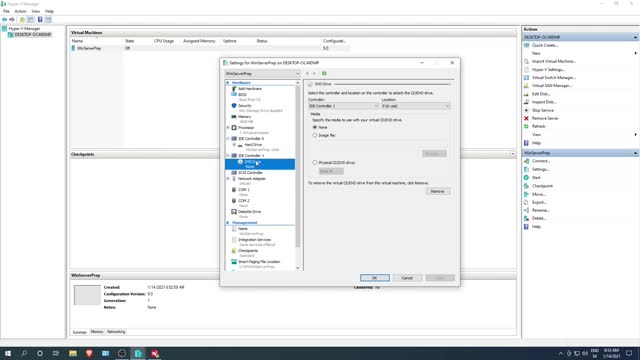640x360 pixels.
Task: Click green refresh icon in settings toolbar
Action: pos(324,73)
